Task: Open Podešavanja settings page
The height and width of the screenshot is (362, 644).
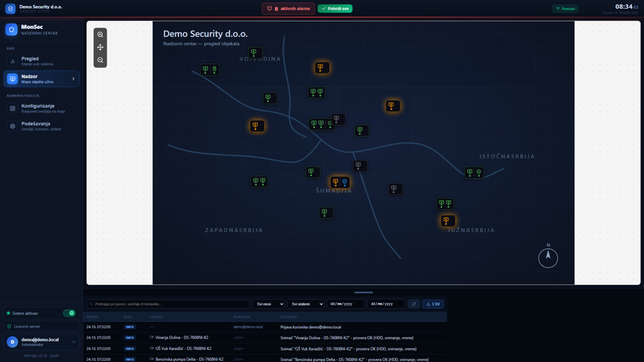Action: (x=41, y=126)
